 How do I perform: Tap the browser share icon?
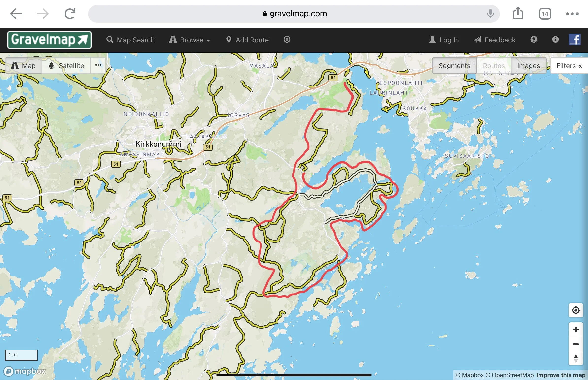(518, 13)
